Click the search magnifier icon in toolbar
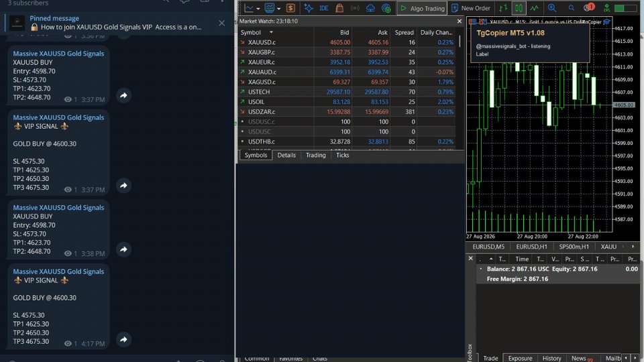The height and width of the screenshot is (362, 644). point(572,8)
